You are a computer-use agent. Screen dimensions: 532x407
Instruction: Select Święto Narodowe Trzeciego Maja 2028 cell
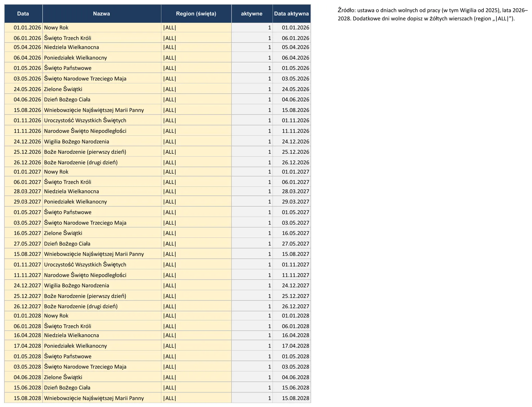(x=102, y=366)
